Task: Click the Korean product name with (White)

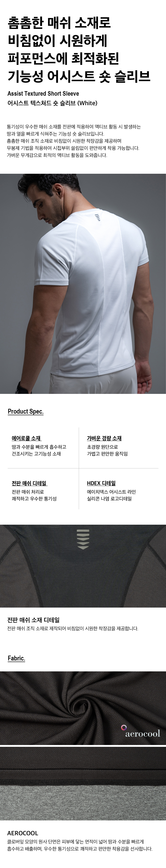Action: (x=52, y=103)
